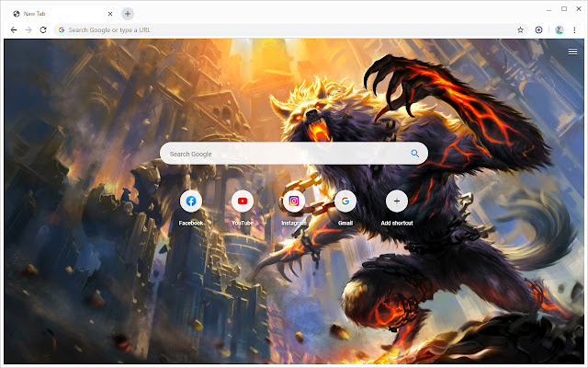Screen dimensions: 588x368
Task: Close the New Tab tab
Action: pos(110,14)
